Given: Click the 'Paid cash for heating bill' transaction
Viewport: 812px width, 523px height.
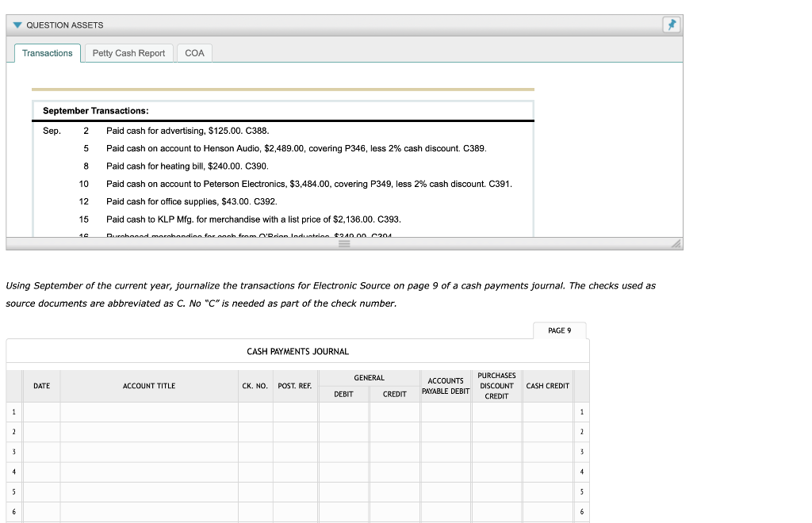Looking at the screenshot, I should (x=187, y=166).
